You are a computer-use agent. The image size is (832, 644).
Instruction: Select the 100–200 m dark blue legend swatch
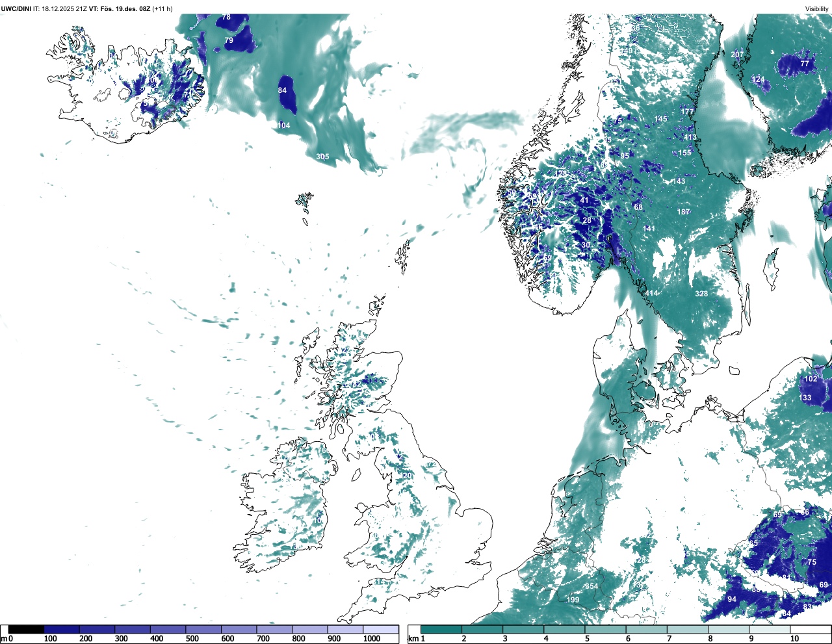click(x=62, y=629)
